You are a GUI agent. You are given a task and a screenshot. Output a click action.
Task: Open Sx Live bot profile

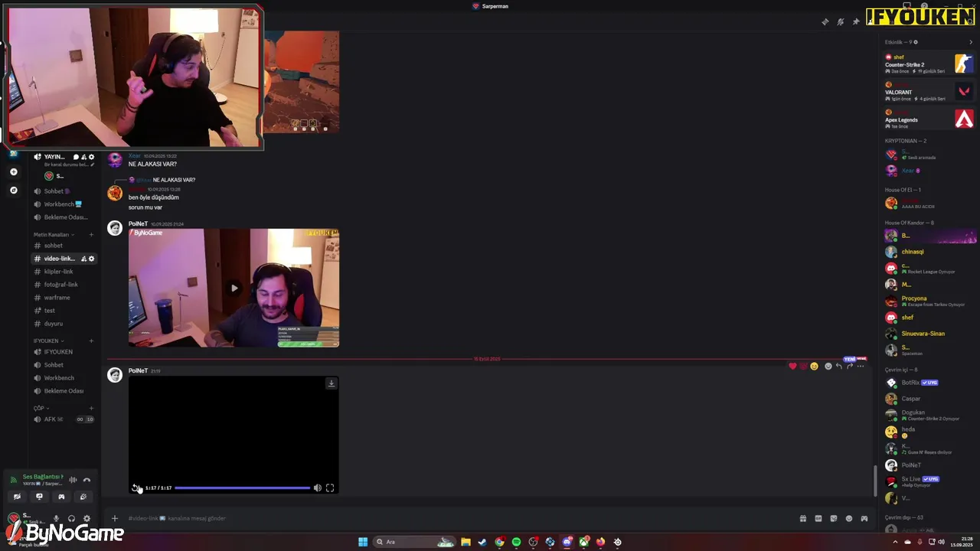pos(929,481)
